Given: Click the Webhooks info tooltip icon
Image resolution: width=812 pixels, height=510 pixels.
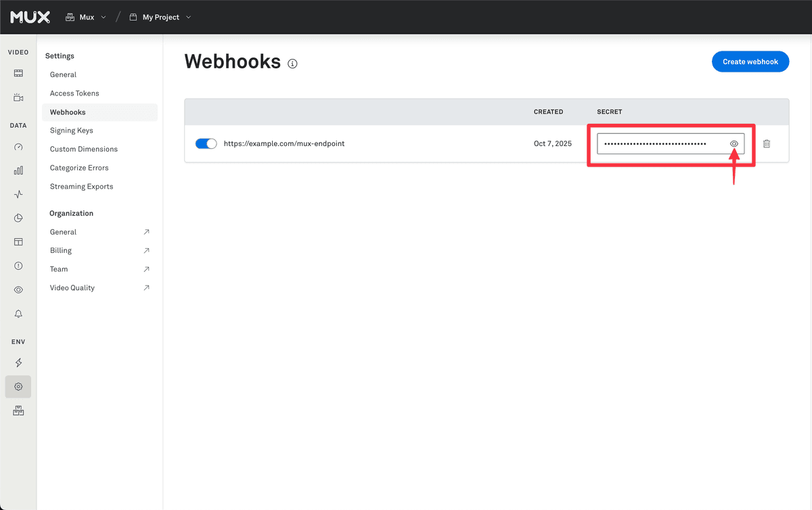Looking at the screenshot, I should (292, 63).
